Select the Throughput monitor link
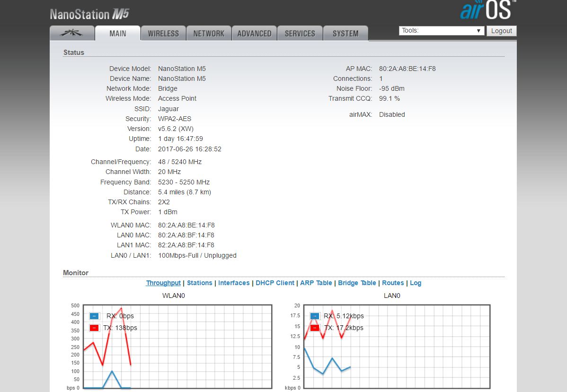 click(x=163, y=283)
